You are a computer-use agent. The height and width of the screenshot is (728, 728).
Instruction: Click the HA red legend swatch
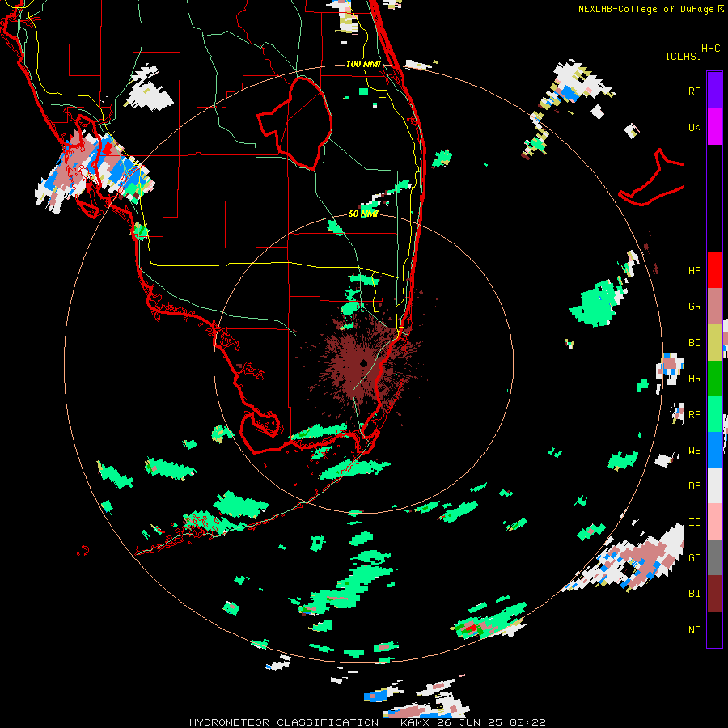tap(714, 270)
